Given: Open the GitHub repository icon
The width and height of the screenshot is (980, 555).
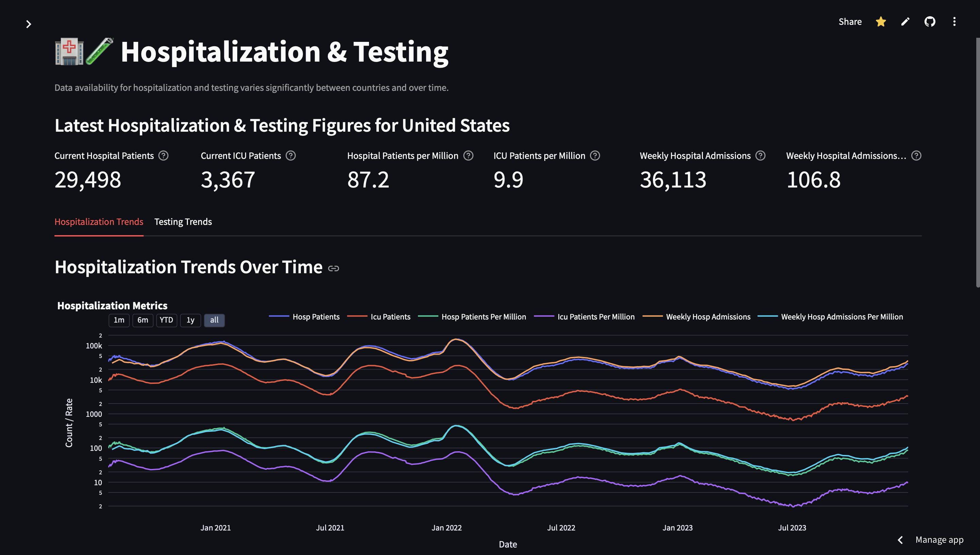Looking at the screenshot, I should click(x=929, y=22).
